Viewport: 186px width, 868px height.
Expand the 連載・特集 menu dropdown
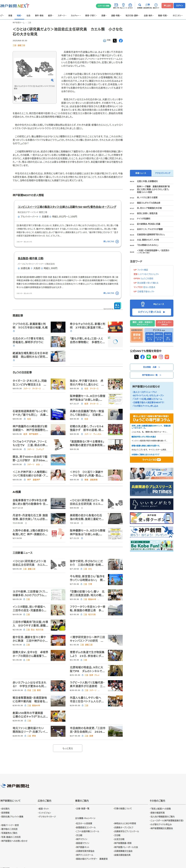(116, 15)
